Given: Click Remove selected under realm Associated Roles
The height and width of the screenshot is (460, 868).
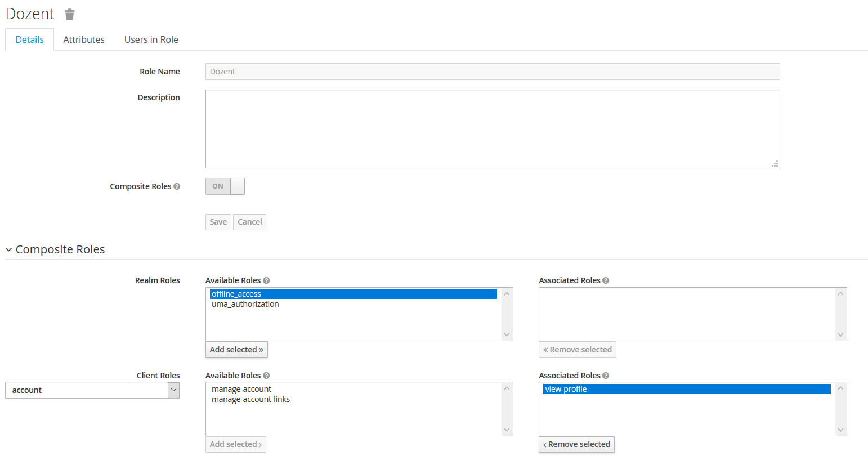Looking at the screenshot, I should click(x=578, y=350).
